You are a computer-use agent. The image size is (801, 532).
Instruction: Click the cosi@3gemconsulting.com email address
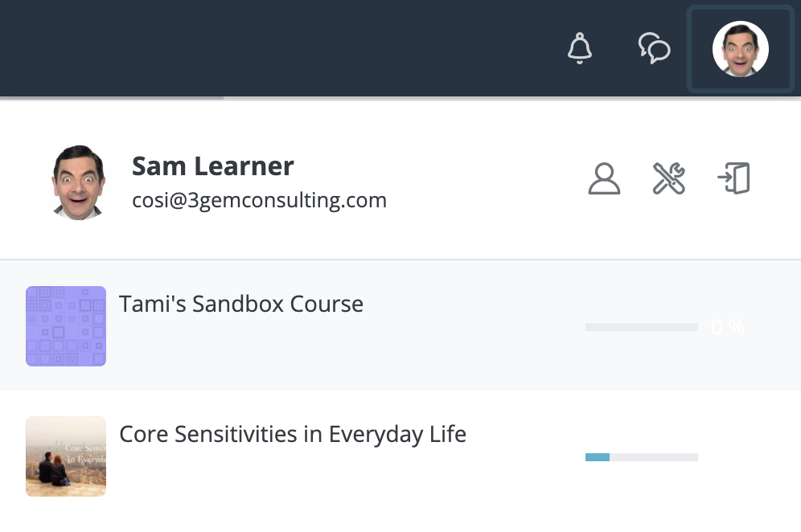(x=259, y=200)
